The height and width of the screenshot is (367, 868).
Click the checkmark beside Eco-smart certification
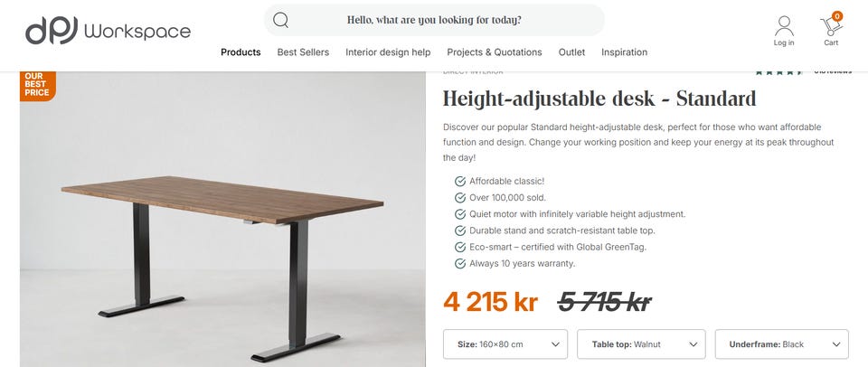[x=461, y=247]
